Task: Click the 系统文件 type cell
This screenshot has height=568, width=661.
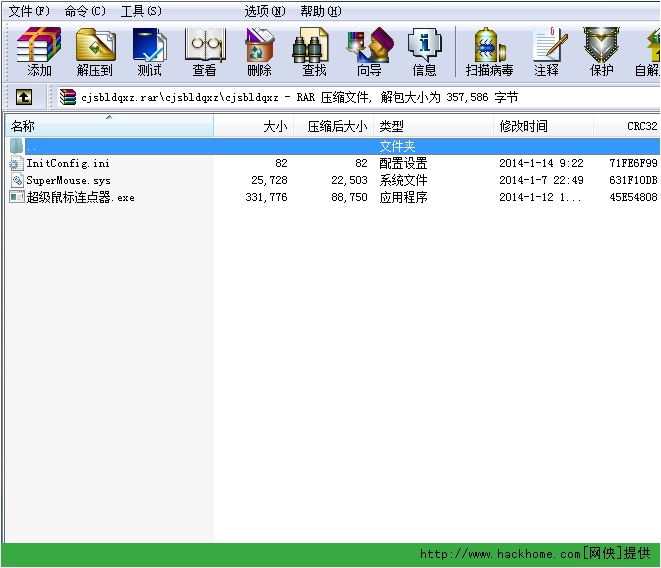Action: [x=403, y=180]
